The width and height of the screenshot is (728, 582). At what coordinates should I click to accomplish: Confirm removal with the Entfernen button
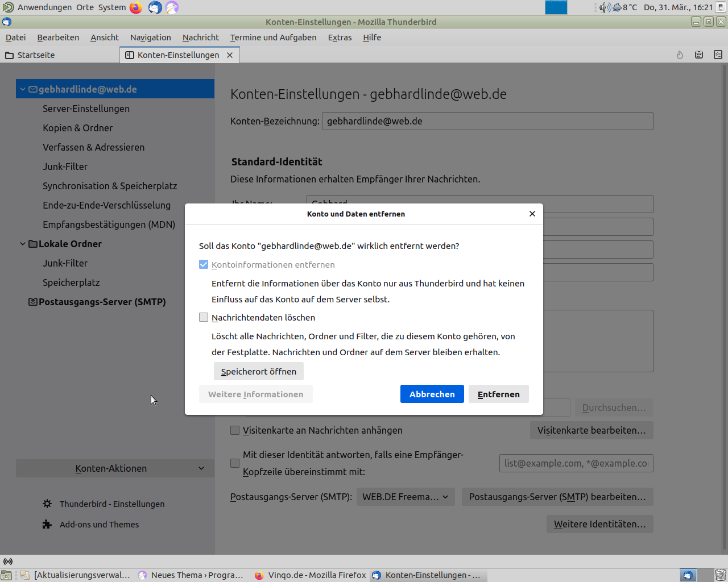click(x=499, y=394)
